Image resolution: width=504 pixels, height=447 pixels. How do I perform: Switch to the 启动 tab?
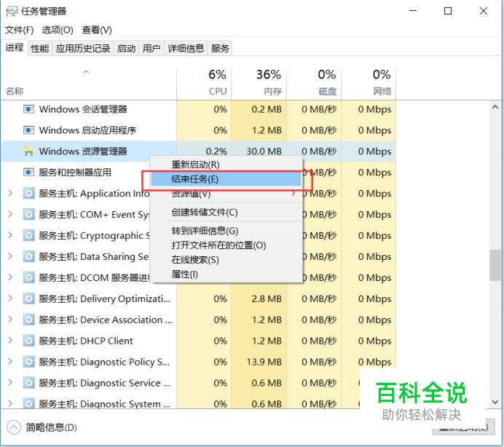tap(126, 49)
